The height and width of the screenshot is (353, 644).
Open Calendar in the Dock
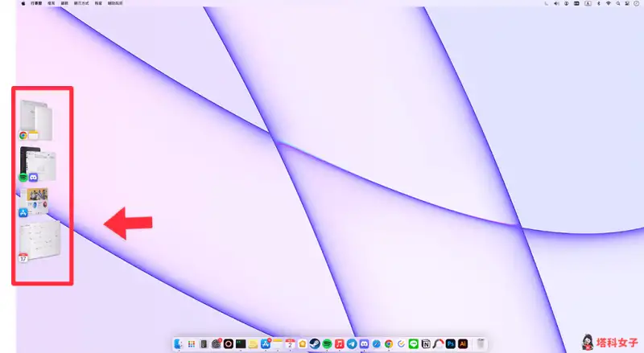(x=290, y=343)
